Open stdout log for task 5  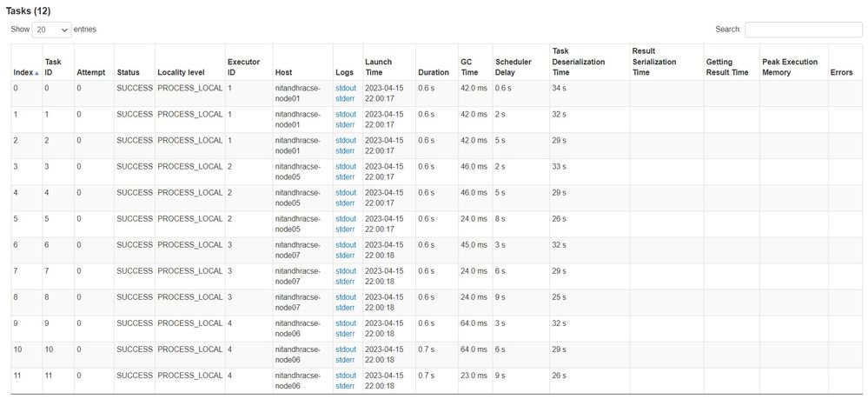tap(345, 219)
